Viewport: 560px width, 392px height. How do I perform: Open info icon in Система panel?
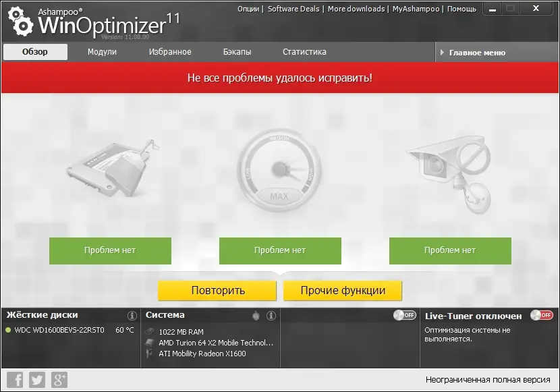click(x=271, y=316)
